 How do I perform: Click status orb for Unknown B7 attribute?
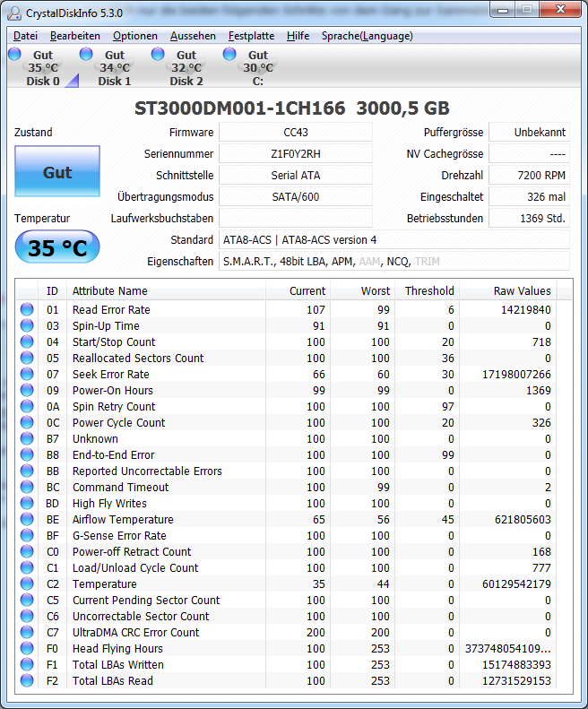[27, 438]
